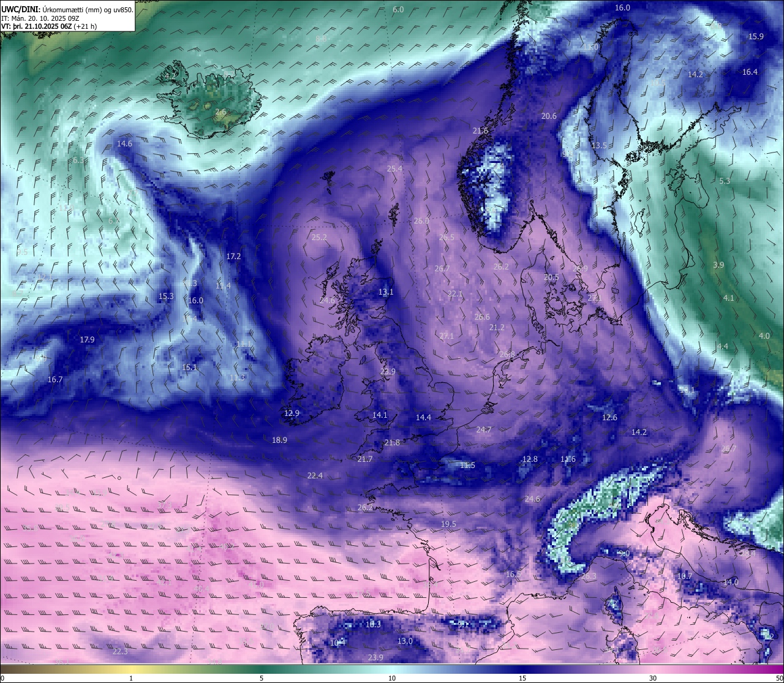This screenshot has width=784, height=683.
Task: Click the map value '24.7'
Action: (483, 430)
